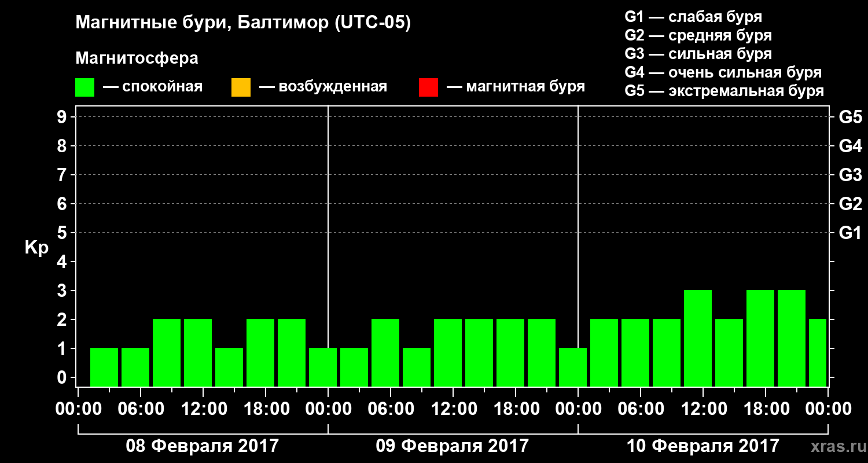Viewport: 868px width, 463px height.
Task: Click the G4 label on right axis
Action: click(850, 146)
